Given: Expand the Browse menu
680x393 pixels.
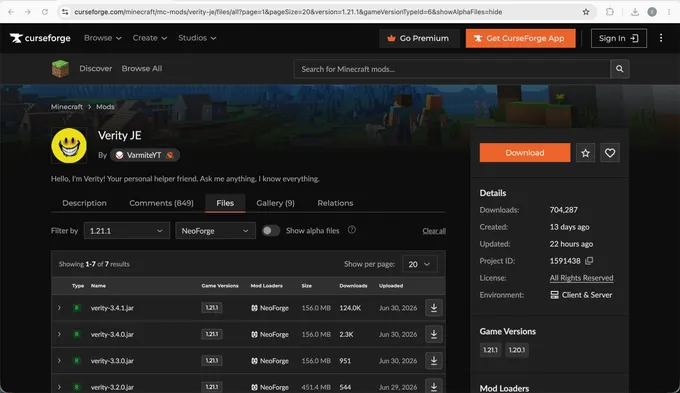Looking at the screenshot, I should tap(103, 38).
